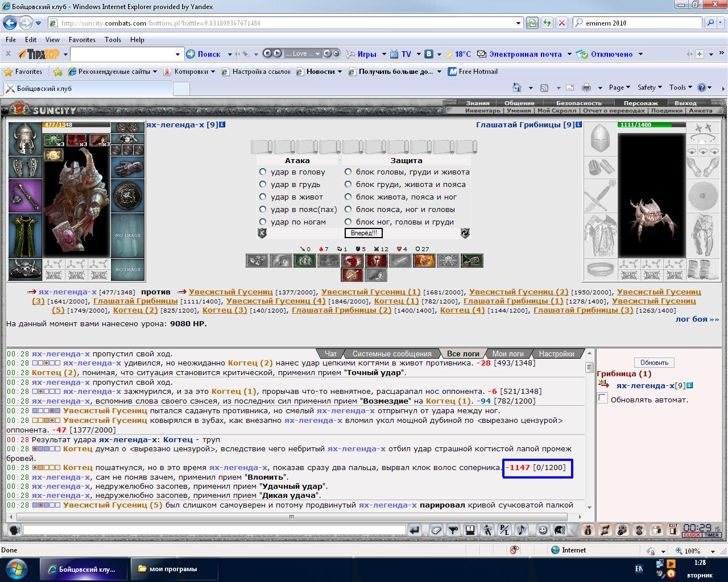This screenshot has width=728, height=582.
Task: Click chat send (enter arrow) icon
Action: point(415,530)
